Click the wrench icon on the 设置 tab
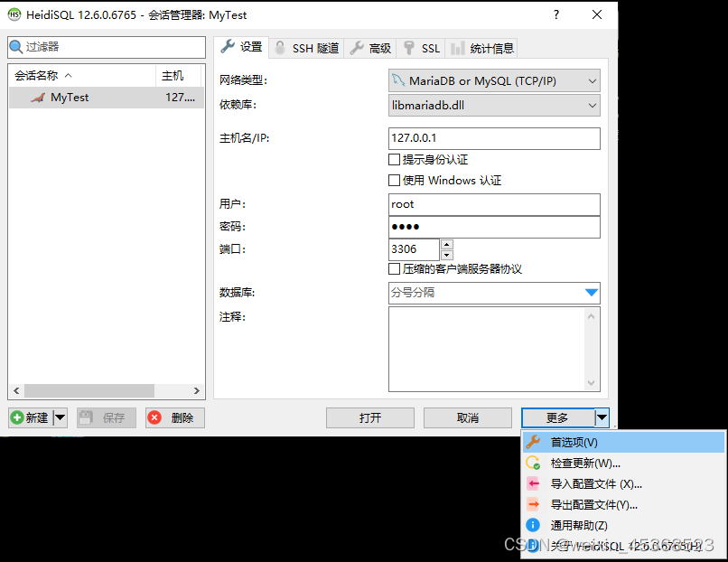 (x=226, y=48)
